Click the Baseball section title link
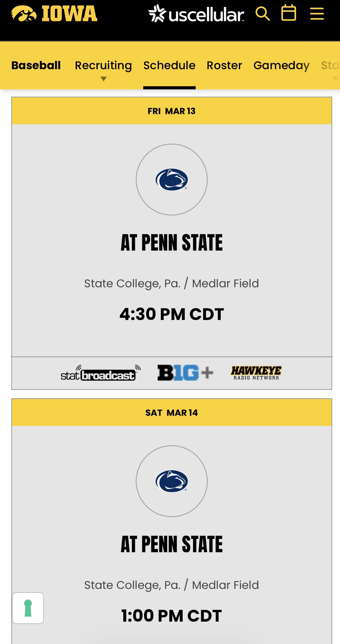 coord(36,65)
